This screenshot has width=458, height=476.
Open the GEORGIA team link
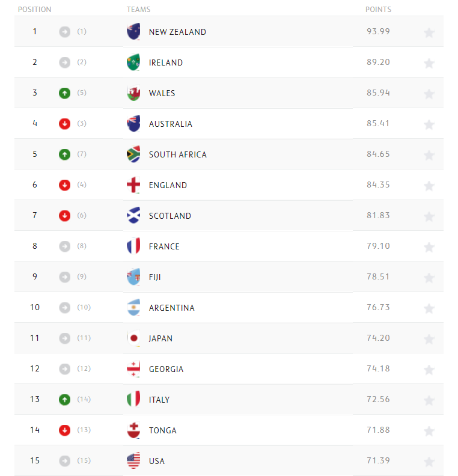tap(166, 369)
